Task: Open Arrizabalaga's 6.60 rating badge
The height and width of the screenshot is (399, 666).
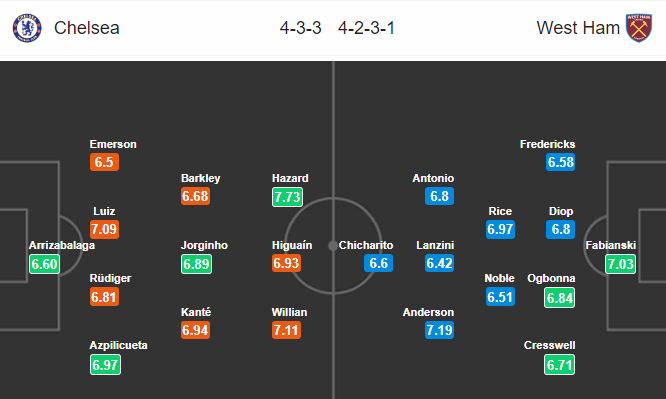Action: 44,264
